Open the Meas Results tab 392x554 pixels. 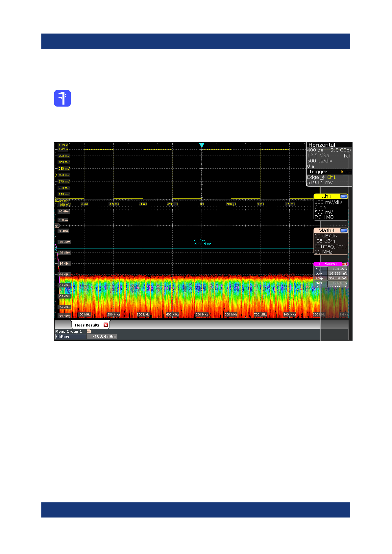pyautogui.click(x=87, y=325)
